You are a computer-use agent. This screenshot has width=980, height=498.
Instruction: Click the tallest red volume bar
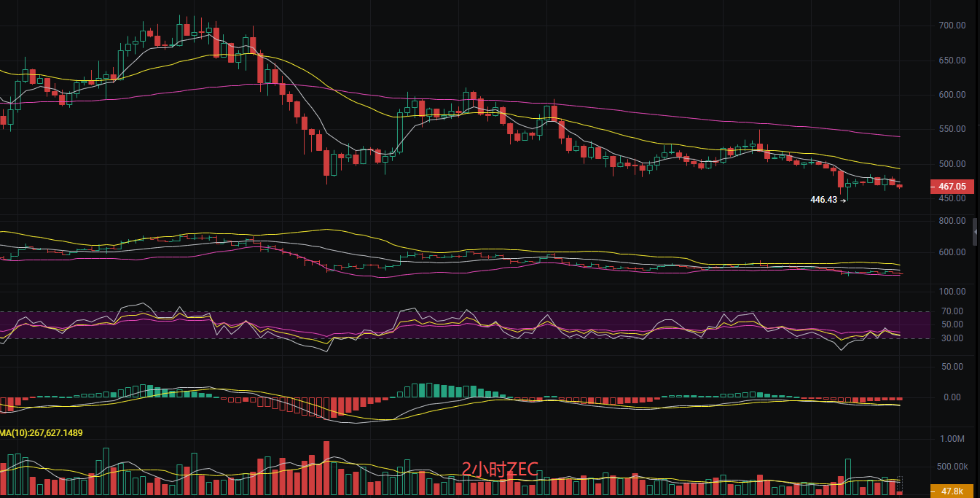pyautogui.click(x=326, y=468)
